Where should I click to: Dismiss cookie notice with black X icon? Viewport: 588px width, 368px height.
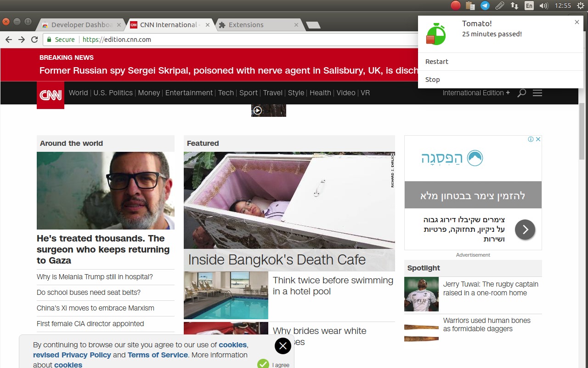click(283, 346)
